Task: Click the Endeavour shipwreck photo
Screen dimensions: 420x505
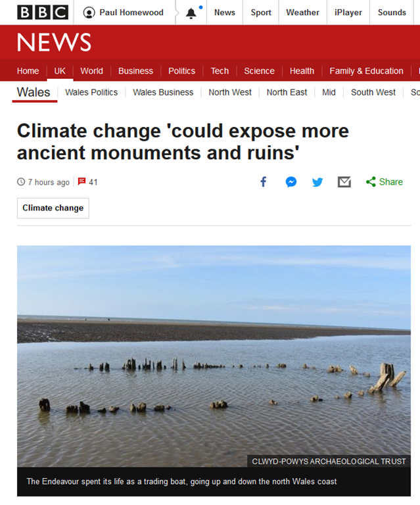Action: click(214, 356)
